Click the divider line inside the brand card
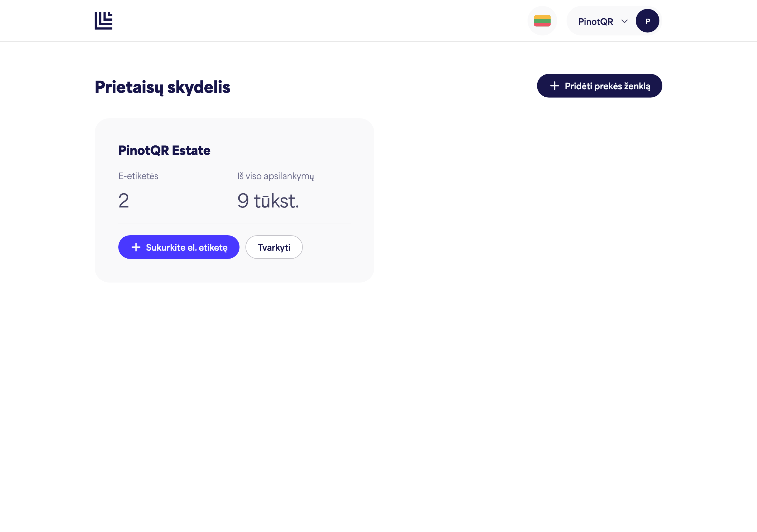Screen dimensions: 757x532 click(x=234, y=223)
